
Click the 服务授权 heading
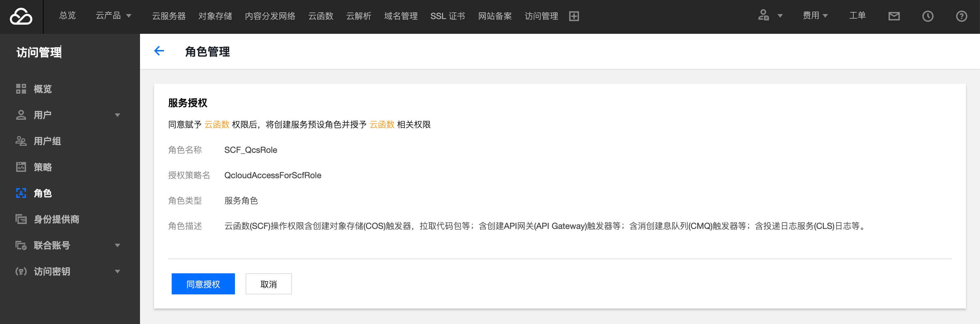pyautogui.click(x=187, y=103)
